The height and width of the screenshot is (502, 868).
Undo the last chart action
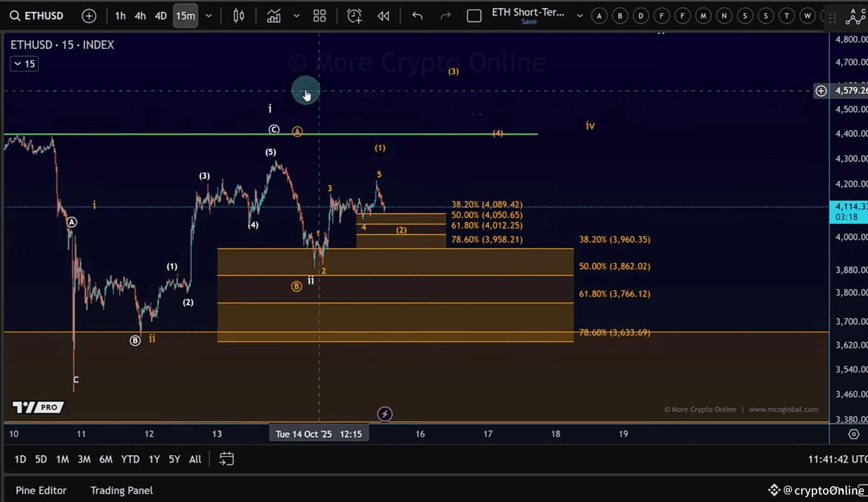point(417,16)
